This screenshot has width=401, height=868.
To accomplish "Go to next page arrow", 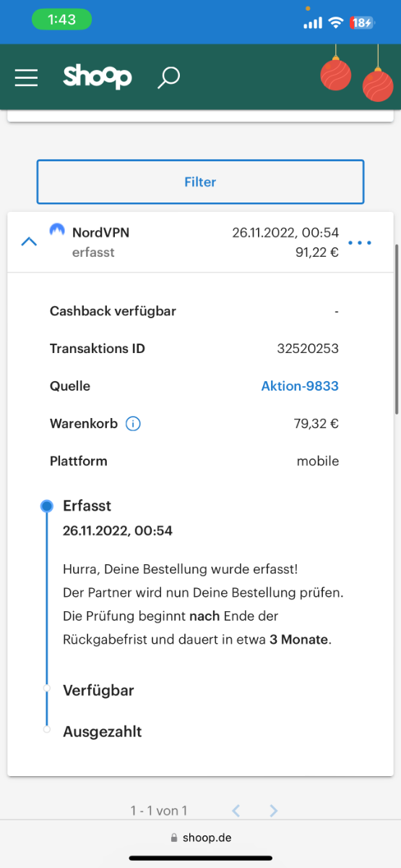I will [x=273, y=811].
